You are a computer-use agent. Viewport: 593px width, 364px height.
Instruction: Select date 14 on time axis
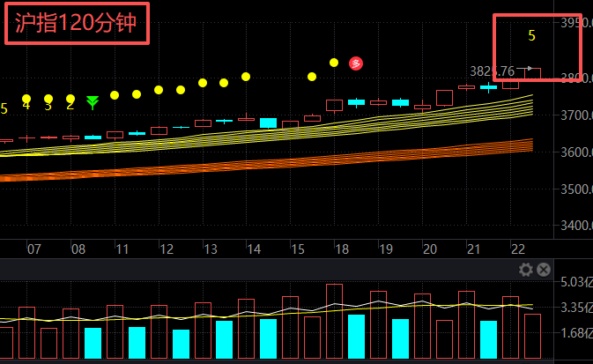[x=254, y=249]
